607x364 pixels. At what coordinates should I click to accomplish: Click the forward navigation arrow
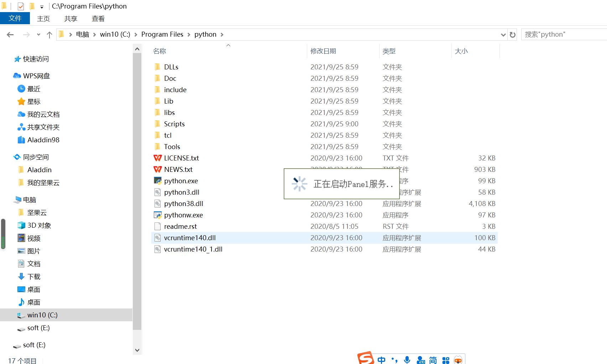coord(26,35)
